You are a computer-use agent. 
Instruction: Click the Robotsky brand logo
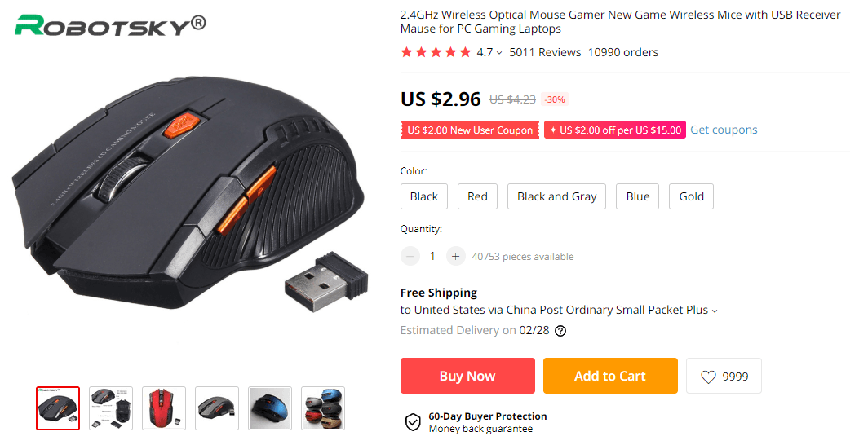click(x=110, y=24)
